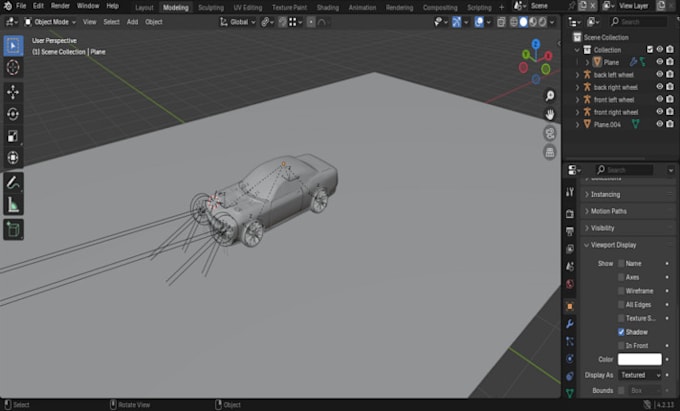Open the File menu
680x411 pixels.
(21, 6)
